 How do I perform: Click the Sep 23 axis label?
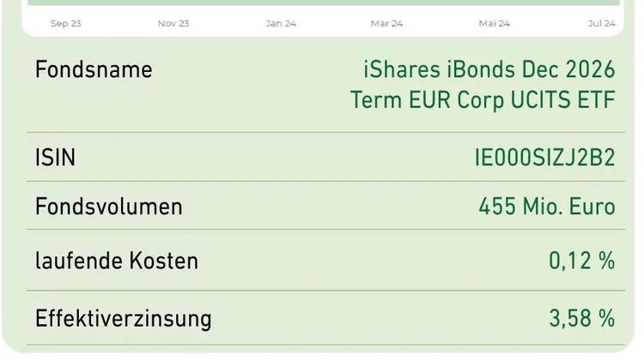[66, 23]
